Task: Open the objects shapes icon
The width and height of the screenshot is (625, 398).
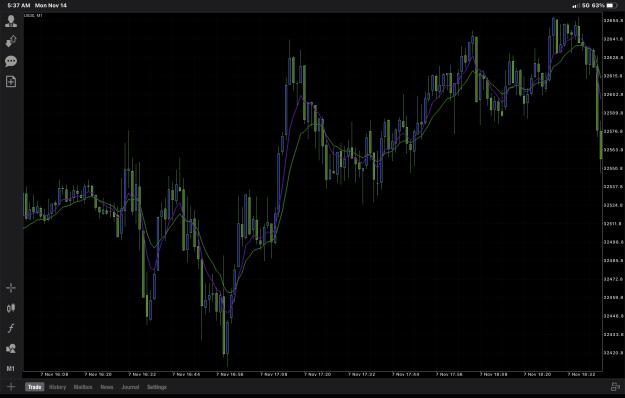Action: click(11, 349)
